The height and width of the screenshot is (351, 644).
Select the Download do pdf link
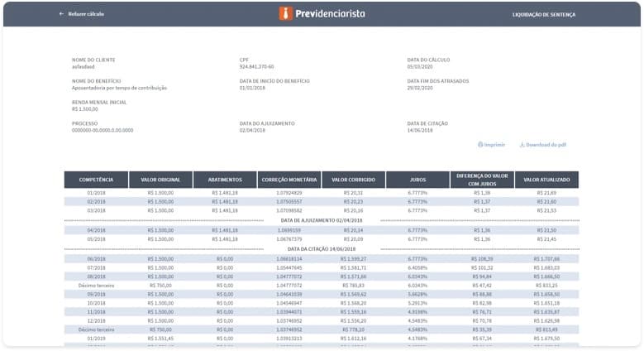pyautogui.click(x=546, y=144)
